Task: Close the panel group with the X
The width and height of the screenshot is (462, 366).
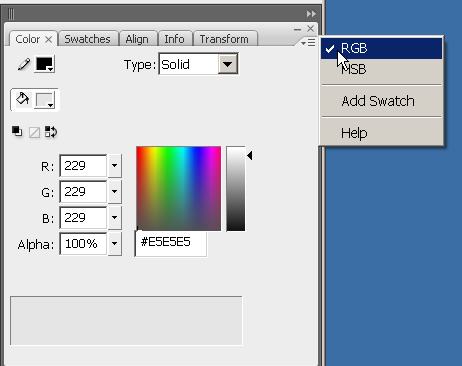Action: coord(310,29)
